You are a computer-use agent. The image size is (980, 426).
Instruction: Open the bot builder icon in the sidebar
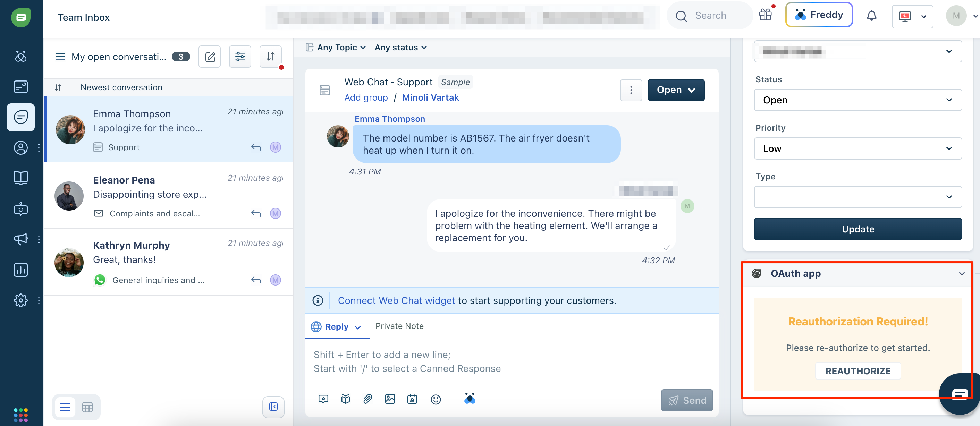coord(21,208)
